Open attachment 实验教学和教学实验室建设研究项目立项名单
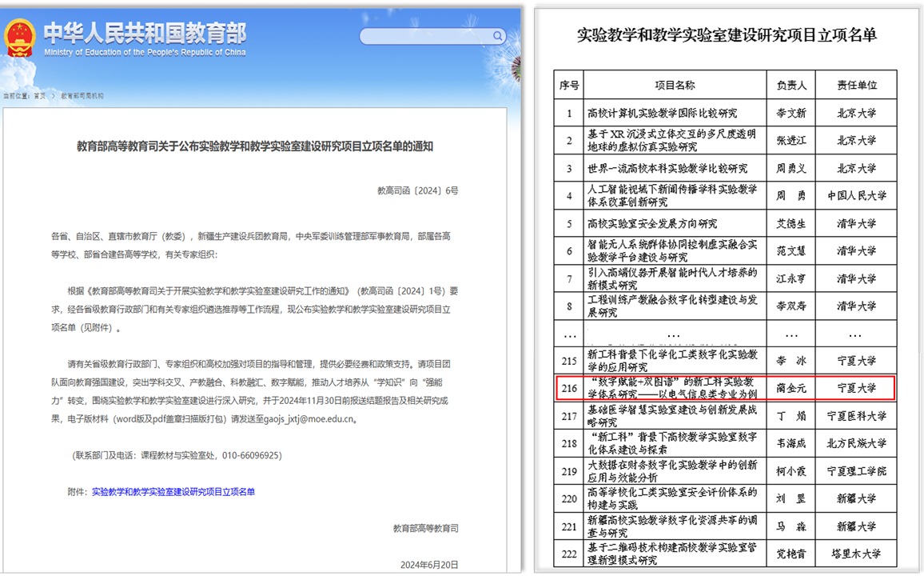This screenshot has width=924, height=576. [173, 491]
